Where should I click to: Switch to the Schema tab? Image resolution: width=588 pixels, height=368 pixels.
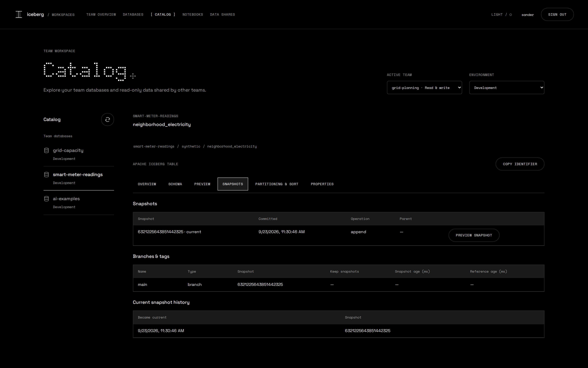(175, 184)
